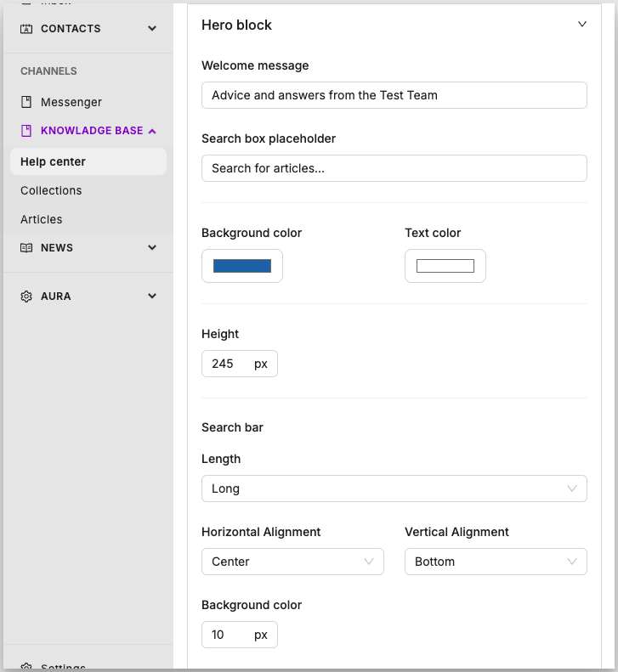This screenshot has width=618, height=672.
Task: Expand the CONTACTS section chevron
Action: coord(152,29)
